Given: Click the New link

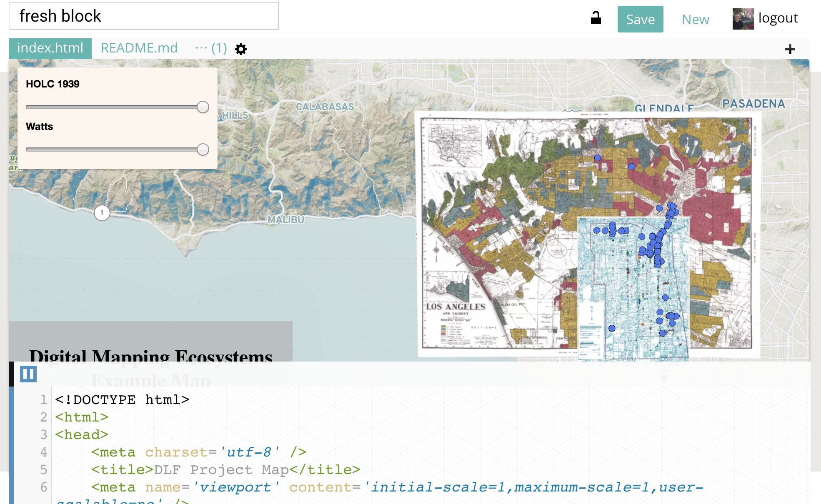Looking at the screenshot, I should [695, 20].
